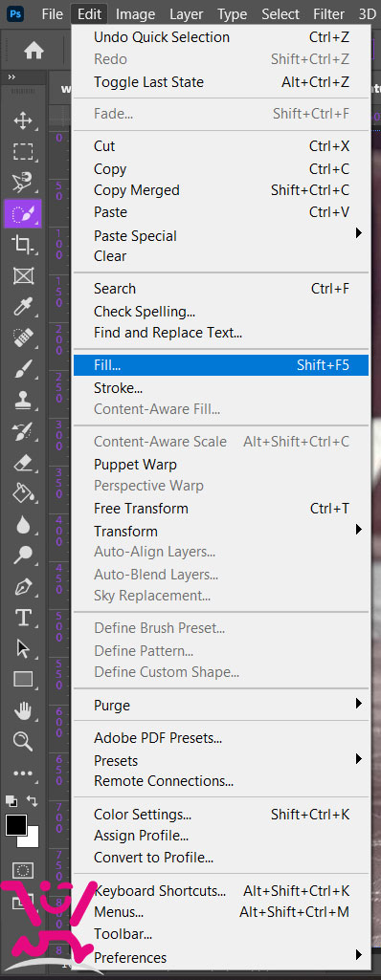Select the Rectangular Marquee tool
This screenshot has width=381, height=980.
pyautogui.click(x=23, y=152)
